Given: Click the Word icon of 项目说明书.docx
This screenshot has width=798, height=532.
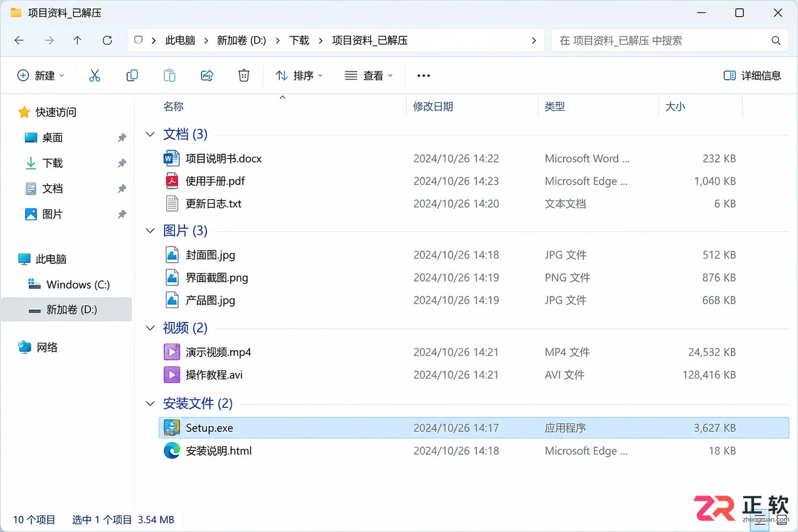Looking at the screenshot, I should coord(172,158).
